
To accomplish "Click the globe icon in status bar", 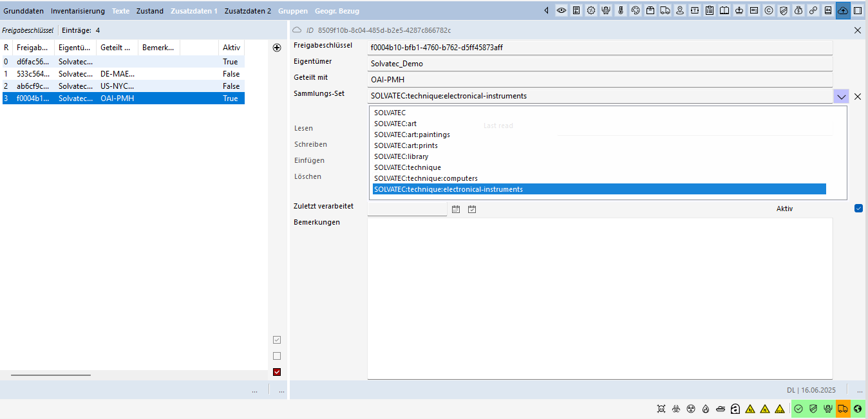I will 858,409.
